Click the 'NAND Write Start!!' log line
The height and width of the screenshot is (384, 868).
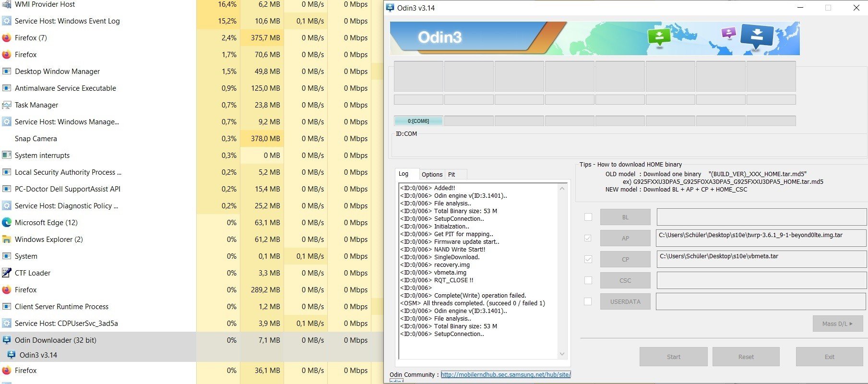442,250
